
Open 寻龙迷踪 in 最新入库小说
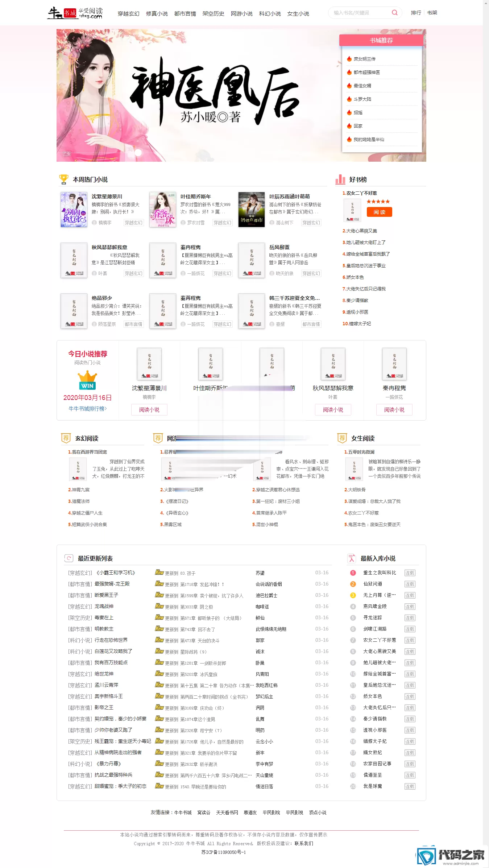tap(373, 617)
